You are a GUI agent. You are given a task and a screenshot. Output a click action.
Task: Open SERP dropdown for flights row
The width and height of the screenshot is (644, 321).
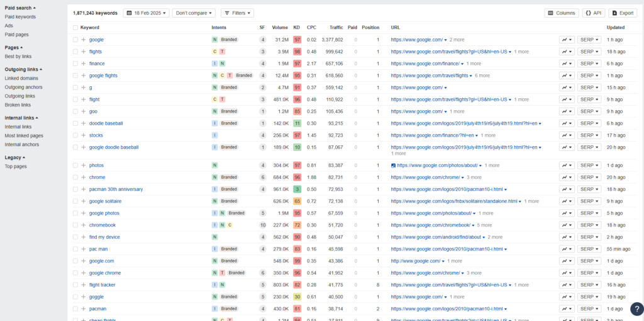pos(589,52)
